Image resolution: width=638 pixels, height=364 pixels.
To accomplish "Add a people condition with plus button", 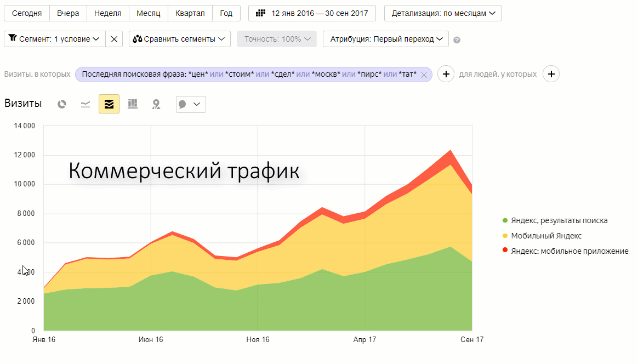I will (x=551, y=74).
